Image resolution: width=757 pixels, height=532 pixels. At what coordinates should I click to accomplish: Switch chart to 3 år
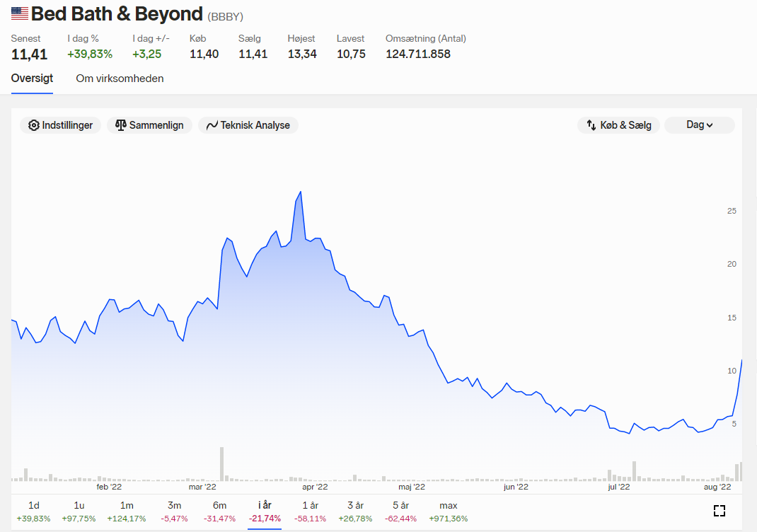[355, 511]
